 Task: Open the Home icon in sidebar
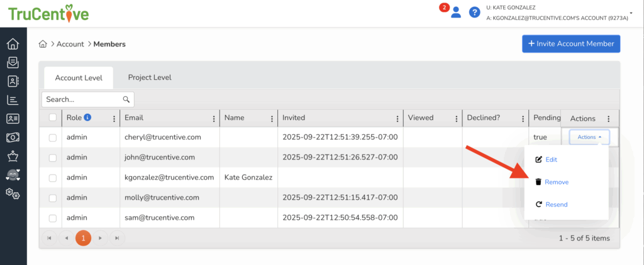coord(13,44)
